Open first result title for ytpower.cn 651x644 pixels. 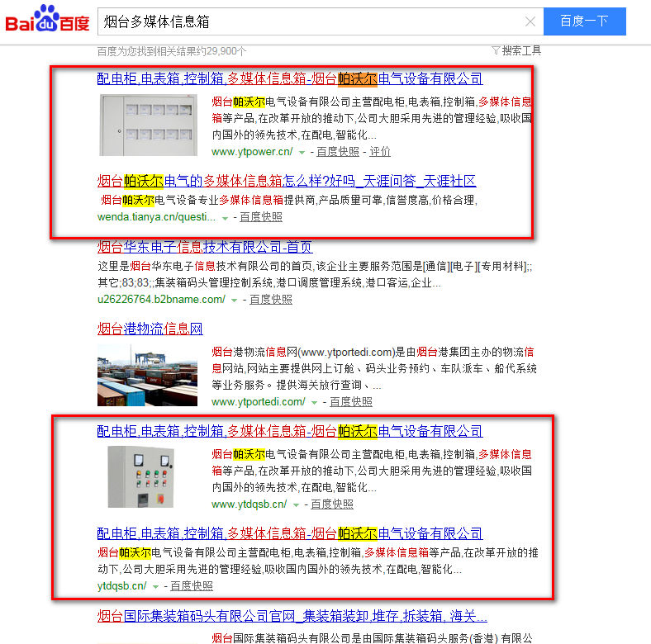tap(289, 79)
